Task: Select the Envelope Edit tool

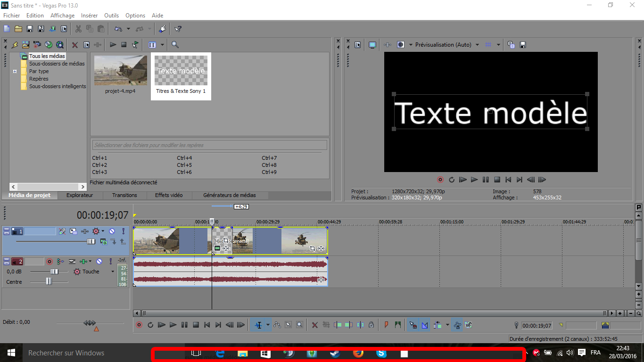Action: pyautogui.click(x=277, y=325)
